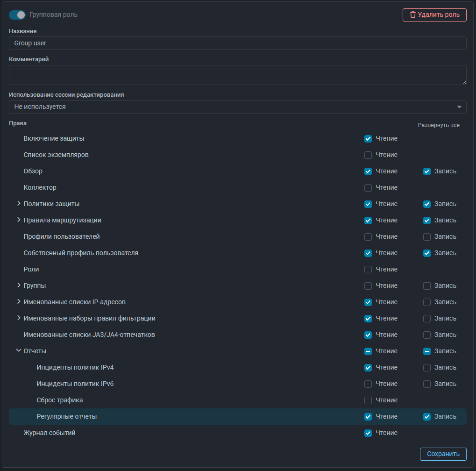This screenshot has width=476, height=471.
Task: Check Чтение for Сброс трафика
Action: 368,400
